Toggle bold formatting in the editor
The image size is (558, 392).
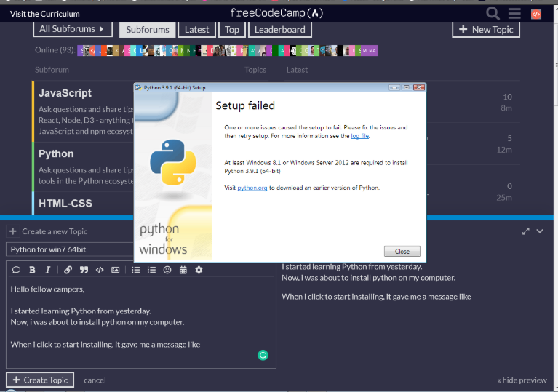(32, 270)
